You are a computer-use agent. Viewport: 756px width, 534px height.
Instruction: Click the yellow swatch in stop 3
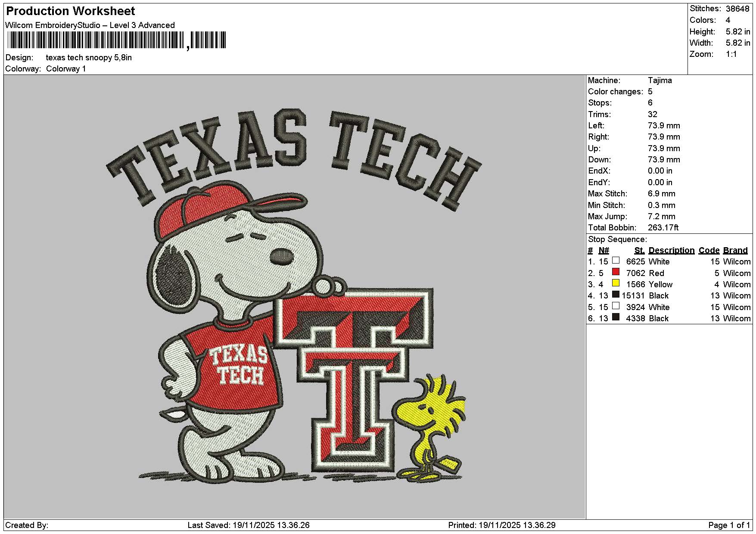tap(616, 283)
